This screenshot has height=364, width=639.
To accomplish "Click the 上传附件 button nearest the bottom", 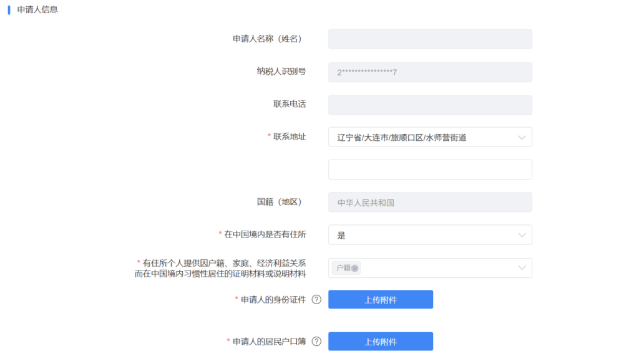I will (381, 341).
